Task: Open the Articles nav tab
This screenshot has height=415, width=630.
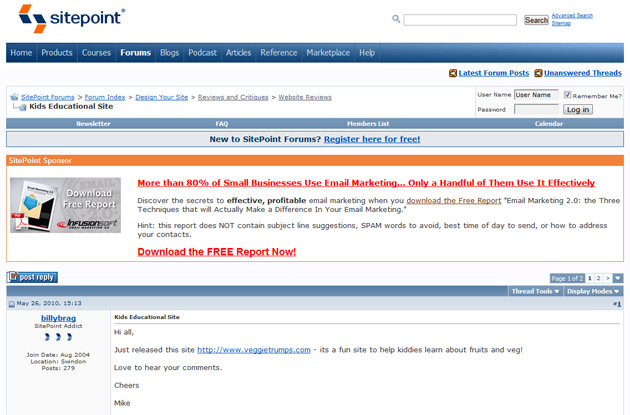Action: (x=239, y=53)
